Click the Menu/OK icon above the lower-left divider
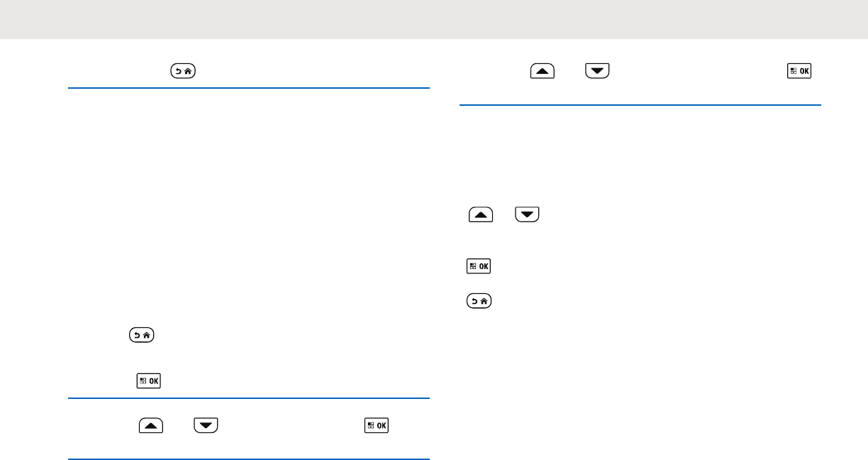The height and width of the screenshot is (460, 868). coord(149,381)
